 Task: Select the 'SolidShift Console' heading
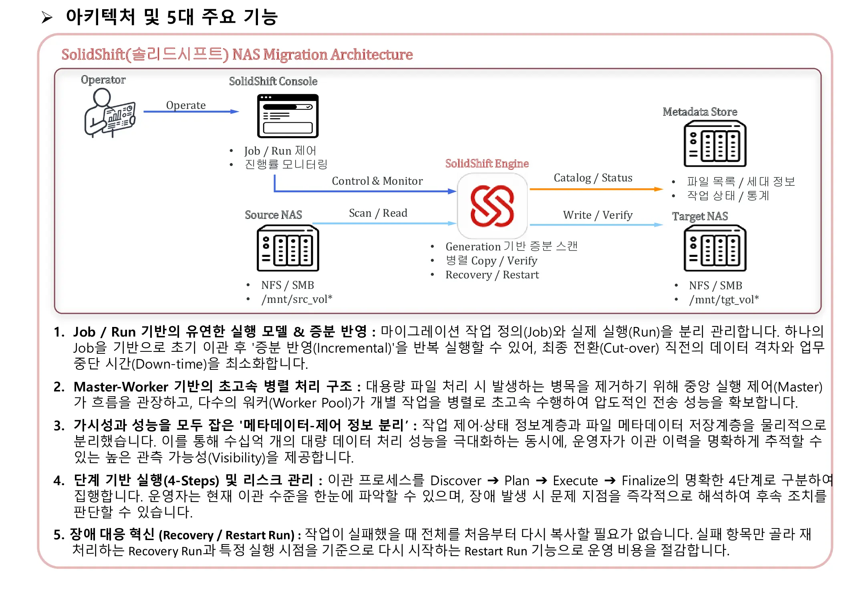pyautogui.click(x=273, y=81)
